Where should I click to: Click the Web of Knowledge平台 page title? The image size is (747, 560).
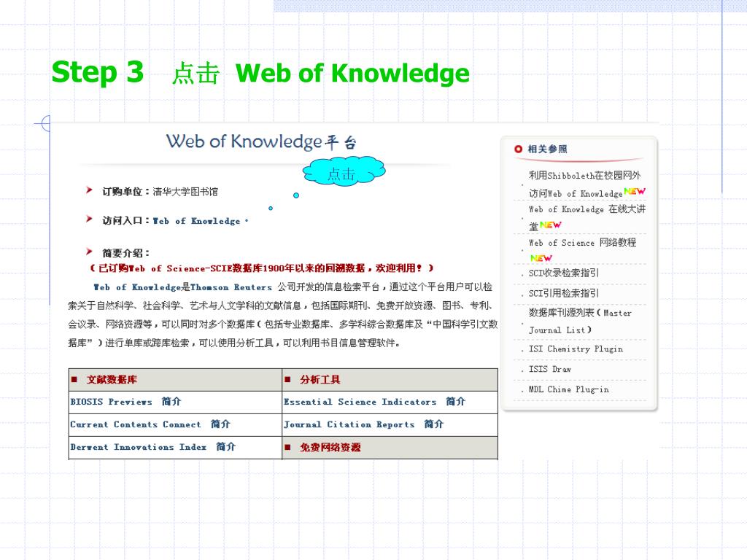(261, 142)
